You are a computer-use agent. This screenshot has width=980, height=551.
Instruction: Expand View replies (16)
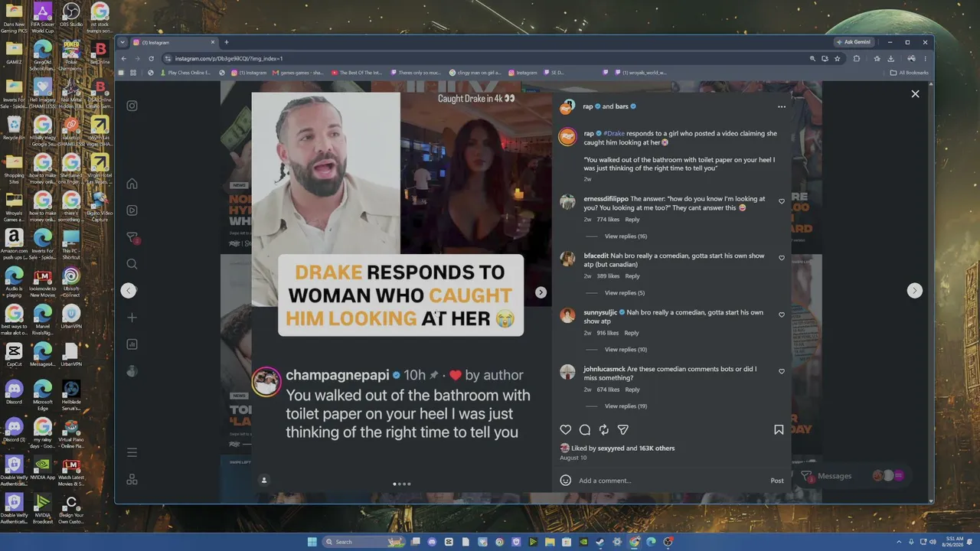pyautogui.click(x=626, y=236)
